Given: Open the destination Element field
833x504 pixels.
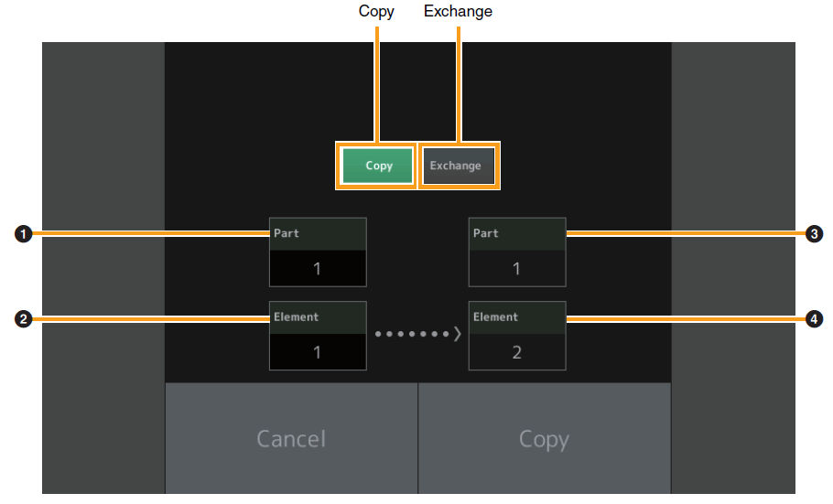Looking at the screenshot, I should (517, 336).
